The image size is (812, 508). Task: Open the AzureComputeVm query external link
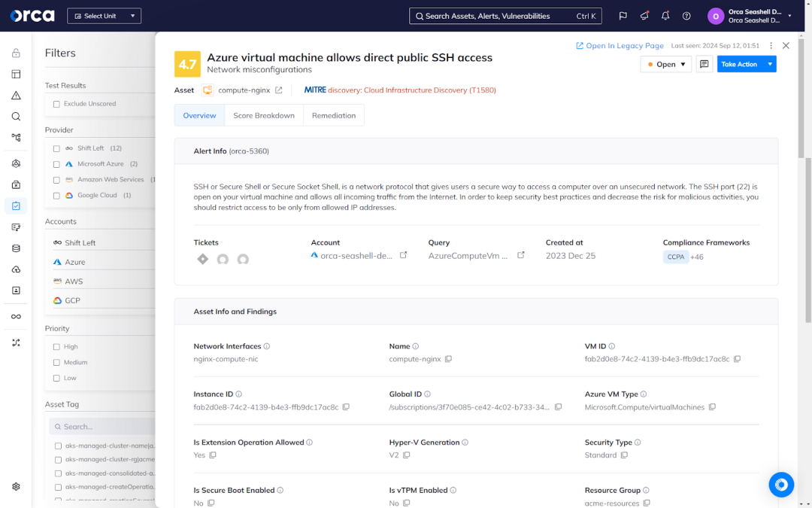pyautogui.click(x=521, y=255)
